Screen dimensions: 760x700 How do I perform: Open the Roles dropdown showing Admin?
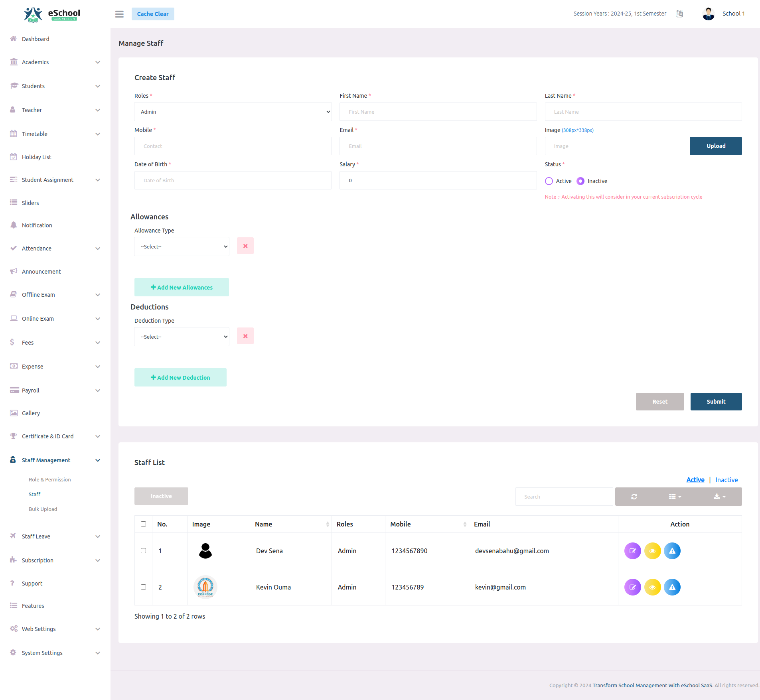pyautogui.click(x=233, y=112)
